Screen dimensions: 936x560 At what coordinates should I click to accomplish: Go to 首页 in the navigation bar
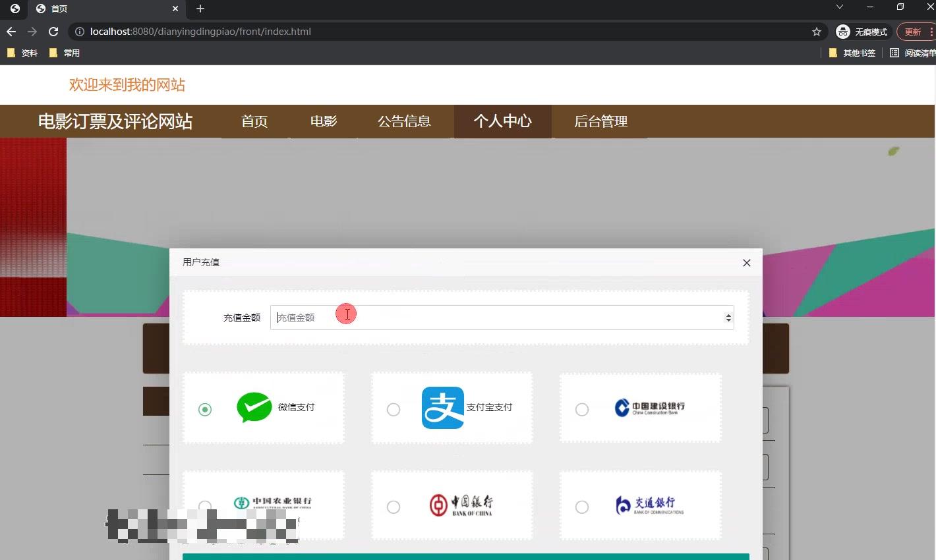254,121
